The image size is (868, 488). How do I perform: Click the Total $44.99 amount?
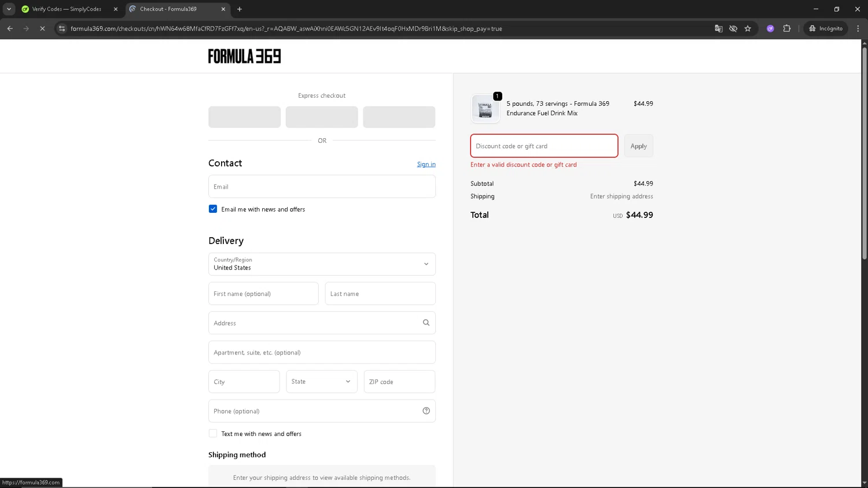point(639,215)
